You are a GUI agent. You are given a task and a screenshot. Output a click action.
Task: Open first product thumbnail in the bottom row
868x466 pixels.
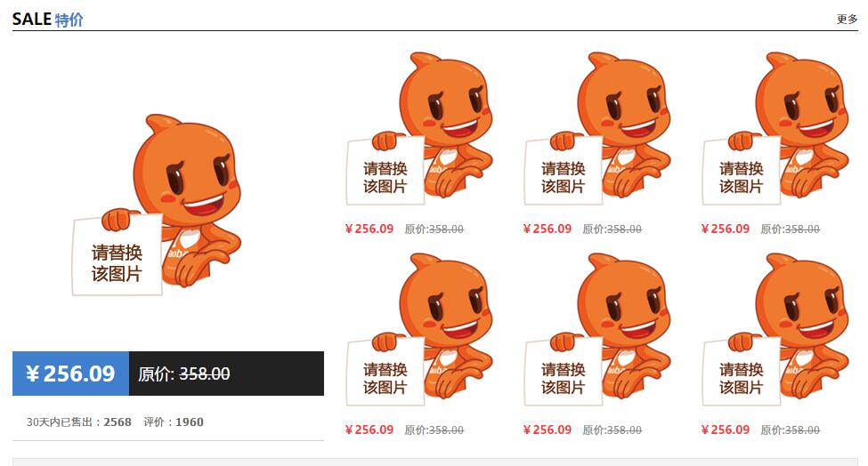(x=419, y=330)
